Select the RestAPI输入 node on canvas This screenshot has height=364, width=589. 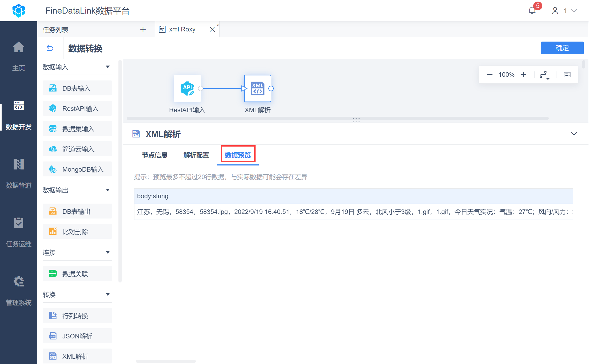187,88
